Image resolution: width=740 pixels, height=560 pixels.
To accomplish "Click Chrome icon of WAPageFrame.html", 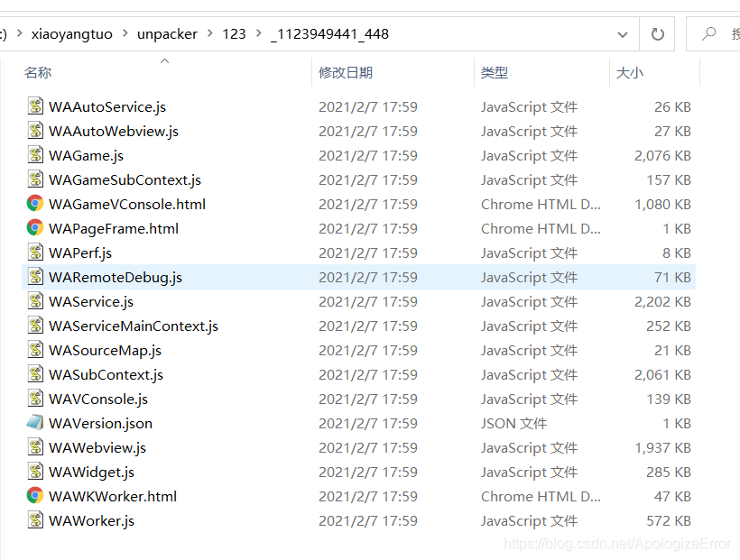I will point(35,228).
